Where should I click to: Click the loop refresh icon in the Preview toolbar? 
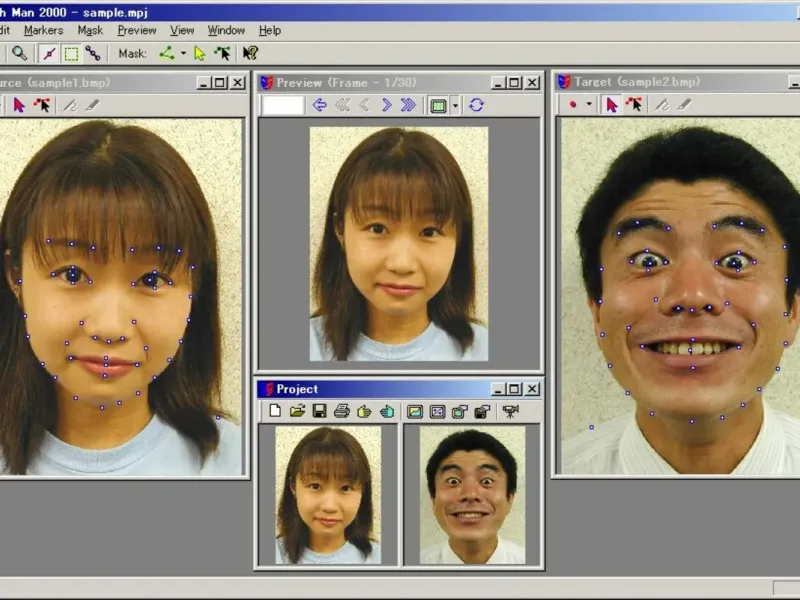[x=476, y=105]
